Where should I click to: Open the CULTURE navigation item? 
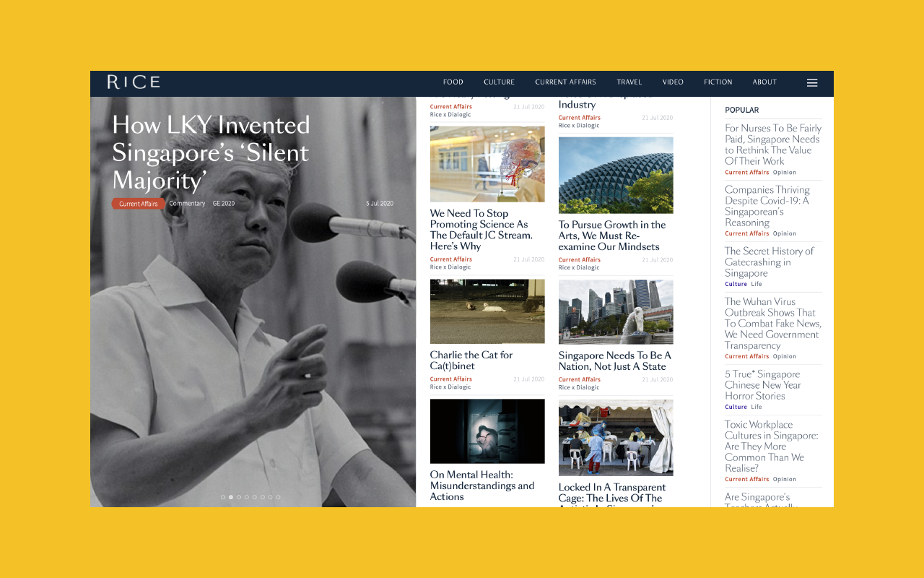click(499, 82)
